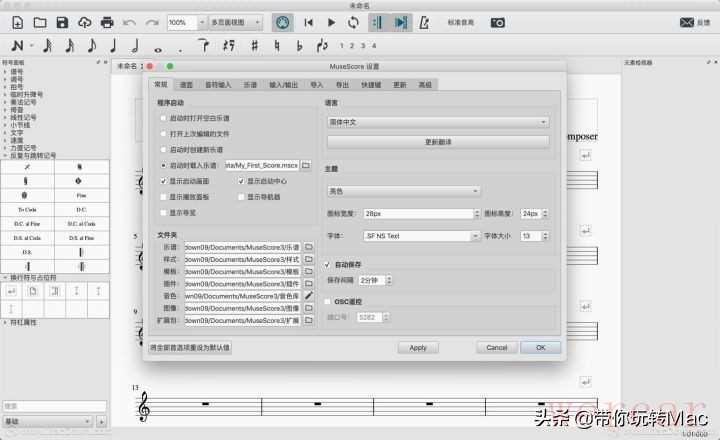Click folder icon beside the 样式 path
Image resolution: width=720 pixels, height=440 pixels.
coord(308,259)
